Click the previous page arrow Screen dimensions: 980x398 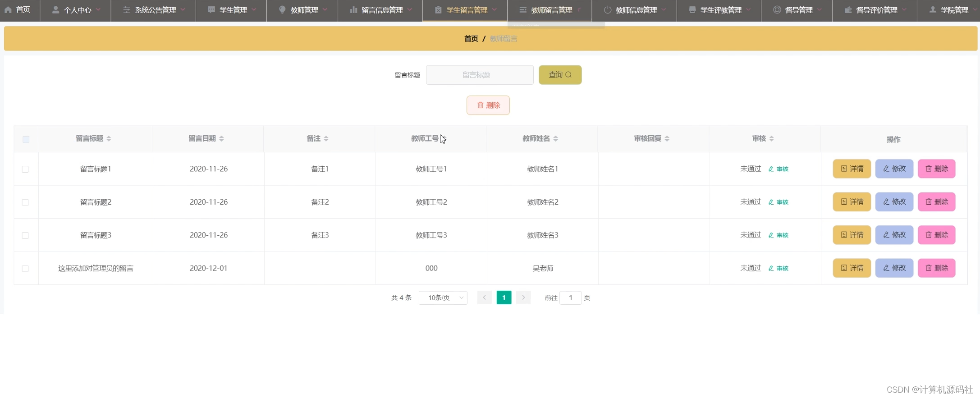(x=484, y=297)
